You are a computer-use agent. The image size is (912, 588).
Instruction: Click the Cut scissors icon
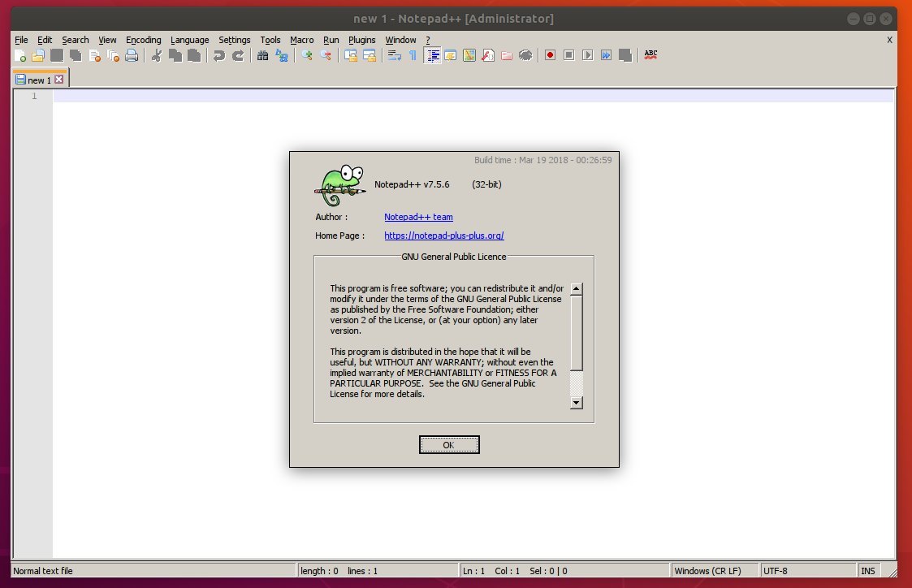click(157, 55)
